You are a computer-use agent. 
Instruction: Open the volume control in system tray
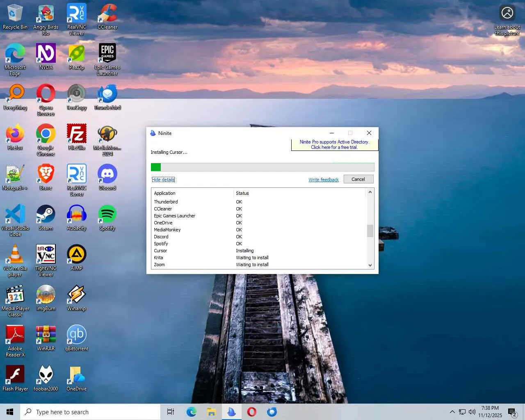tap(472, 412)
